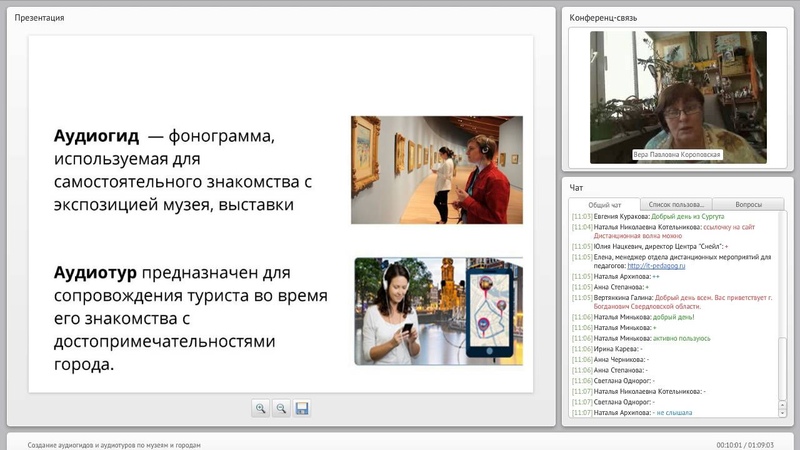Click the Чат panel header
800x450 pixels.
[576, 187]
